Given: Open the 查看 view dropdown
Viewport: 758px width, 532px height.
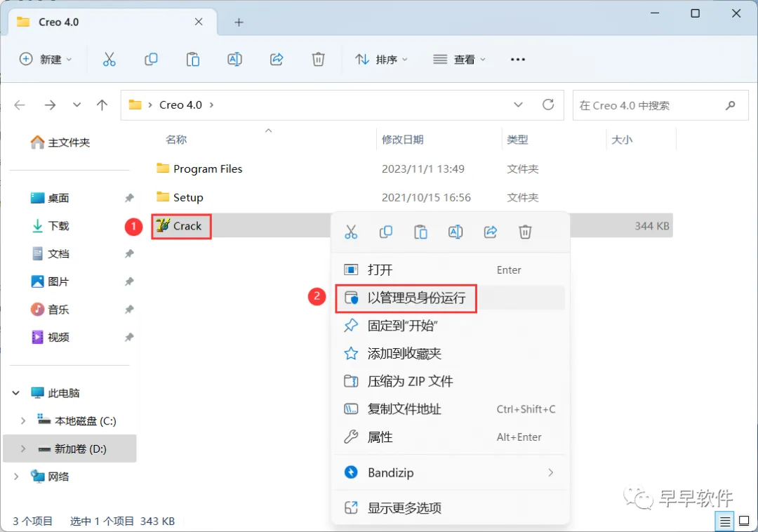Looking at the screenshot, I should [x=459, y=60].
